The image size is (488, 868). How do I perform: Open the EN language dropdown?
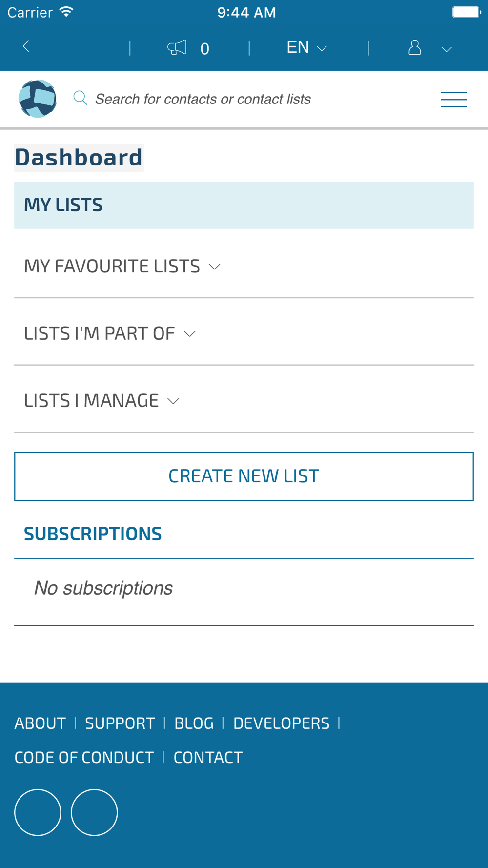point(306,47)
